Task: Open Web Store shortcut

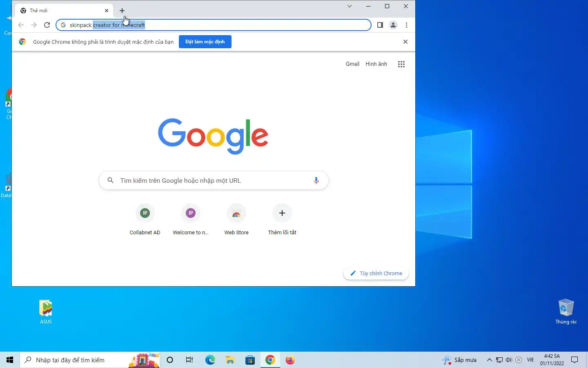Action: (236, 220)
